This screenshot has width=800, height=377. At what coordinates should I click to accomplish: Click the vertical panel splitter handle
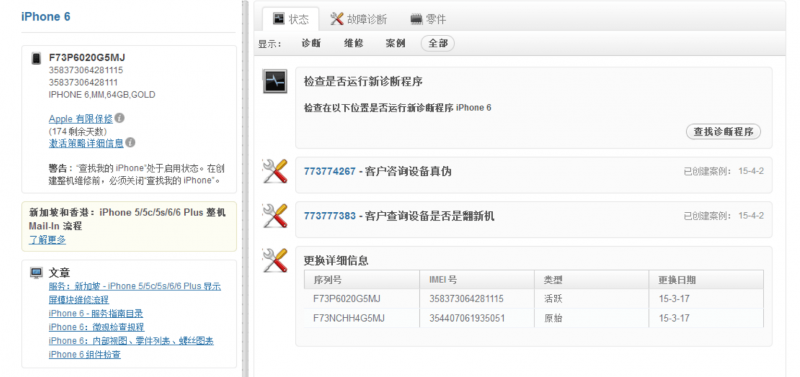[245, 188]
